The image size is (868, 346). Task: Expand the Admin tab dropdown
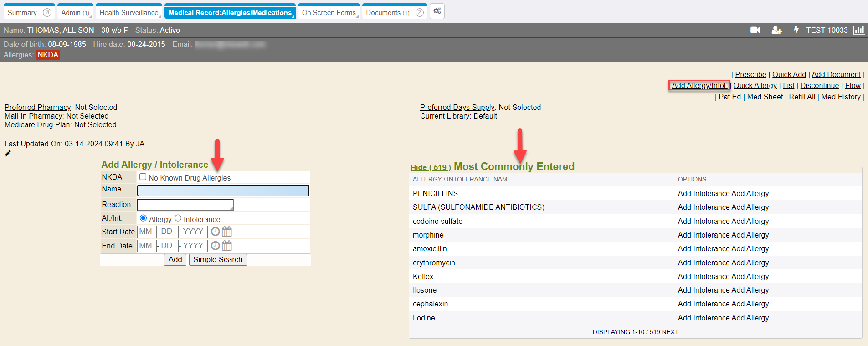click(76, 13)
